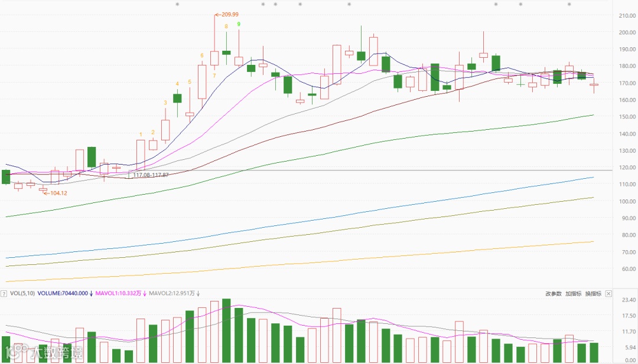Click the 110.00 price axis label
Screen dimensions: 638x364
coord(627,185)
